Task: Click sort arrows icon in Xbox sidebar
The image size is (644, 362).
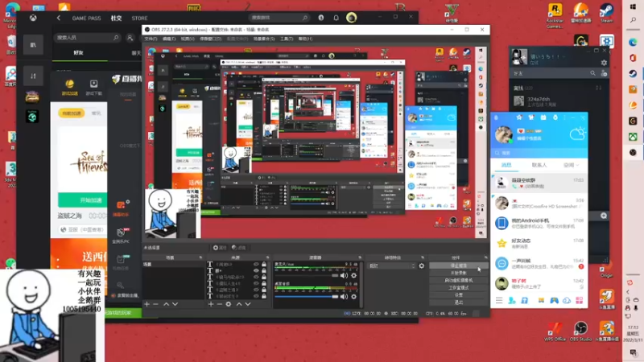Action: point(33,76)
